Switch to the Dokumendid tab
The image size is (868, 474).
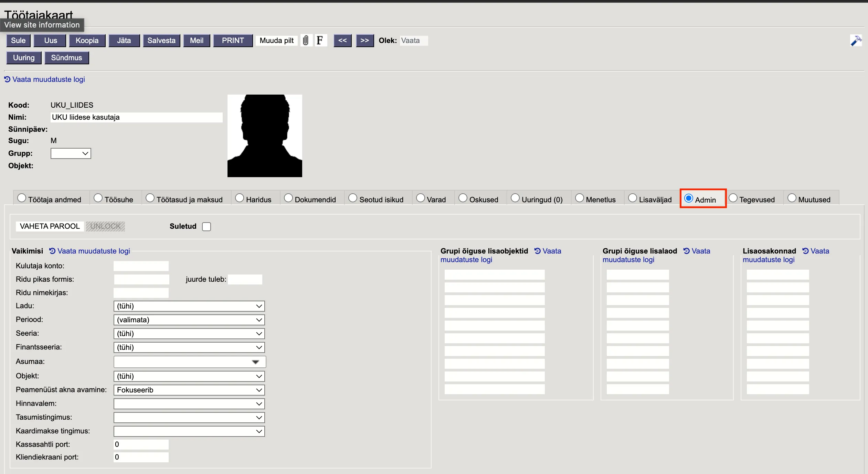pos(288,198)
